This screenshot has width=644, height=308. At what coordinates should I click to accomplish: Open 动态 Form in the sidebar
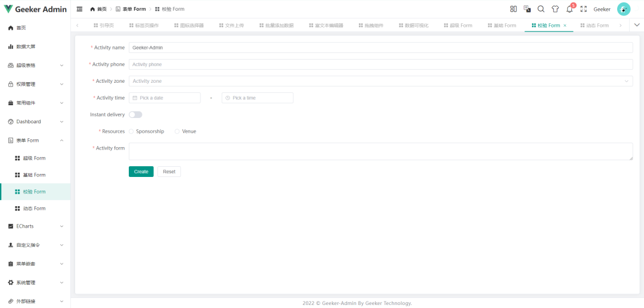point(35,209)
